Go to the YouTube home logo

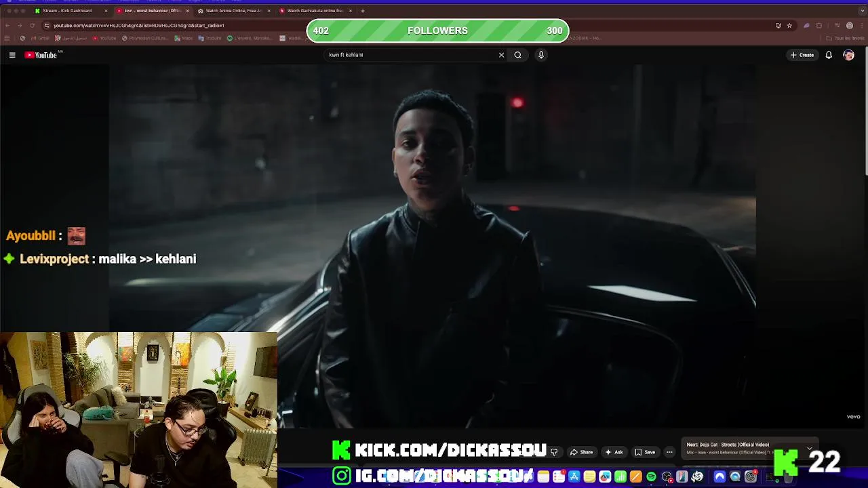point(41,55)
